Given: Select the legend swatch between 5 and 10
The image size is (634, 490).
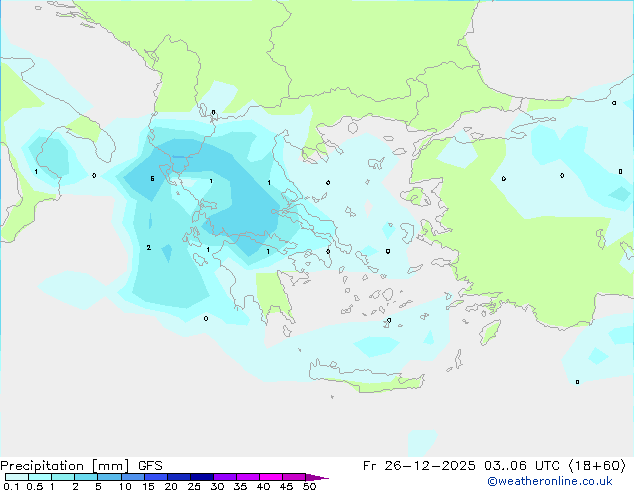Looking at the screenshot, I should click(x=109, y=477).
